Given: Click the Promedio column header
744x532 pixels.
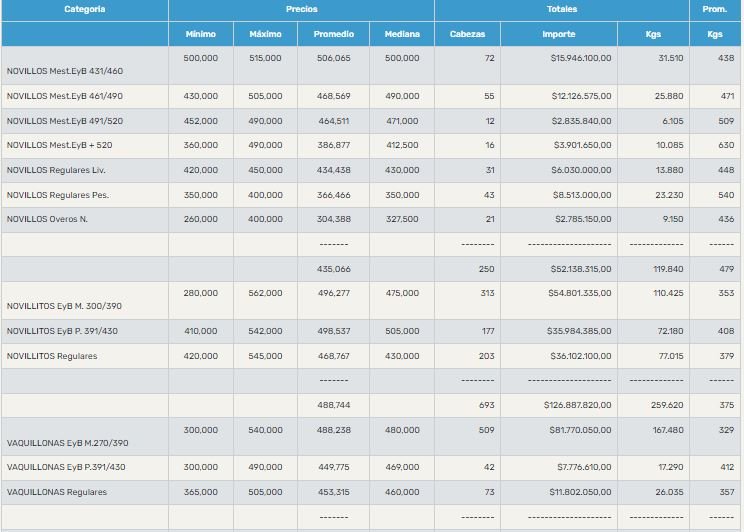Looking at the screenshot, I should [333, 34].
